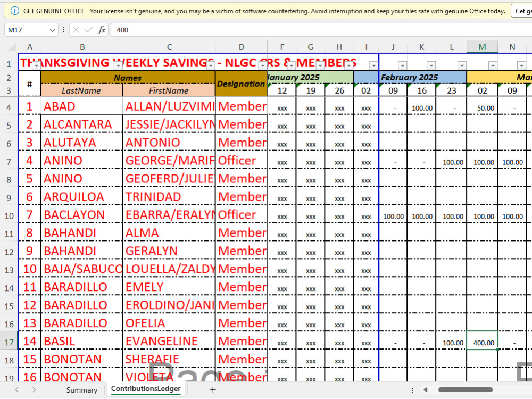Click the info icon in license warning bar
This screenshot has height=399, width=532.
click(14, 11)
